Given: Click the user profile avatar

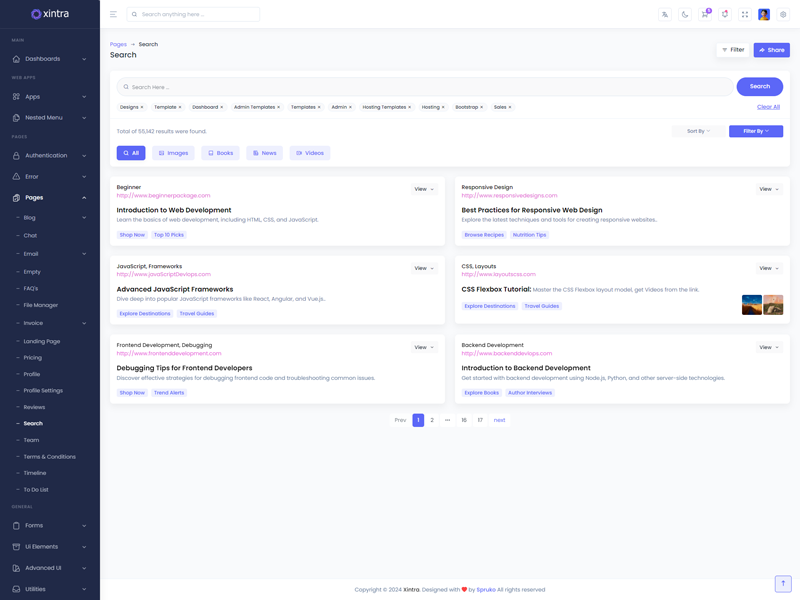Looking at the screenshot, I should (x=764, y=14).
